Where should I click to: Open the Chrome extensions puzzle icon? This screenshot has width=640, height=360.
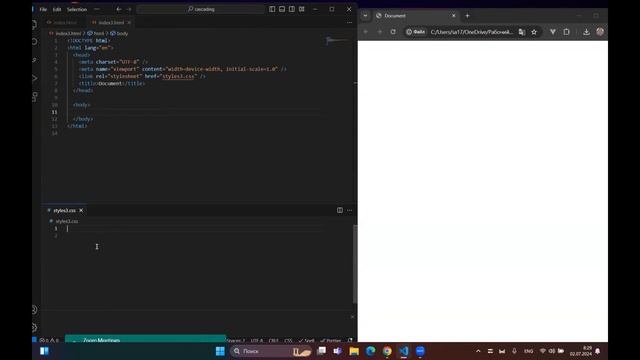coord(567,32)
